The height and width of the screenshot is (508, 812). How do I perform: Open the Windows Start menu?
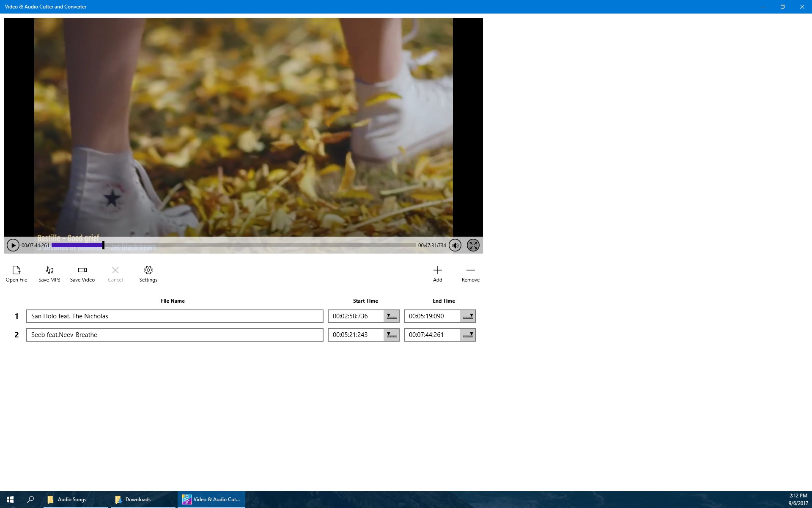pos(10,500)
